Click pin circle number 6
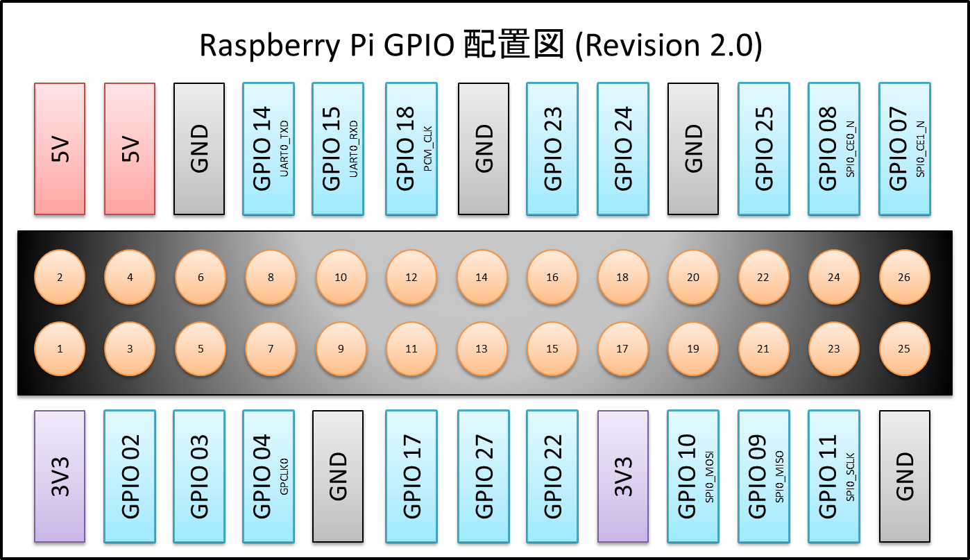The height and width of the screenshot is (560, 970). click(x=201, y=277)
